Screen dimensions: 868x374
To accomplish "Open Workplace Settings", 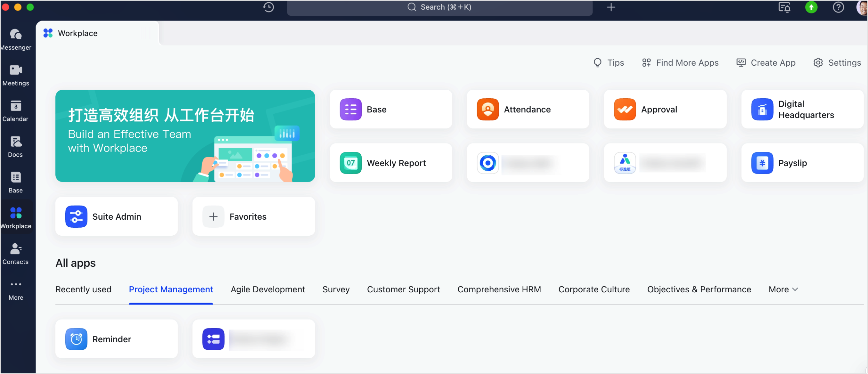I will click(837, 63).
